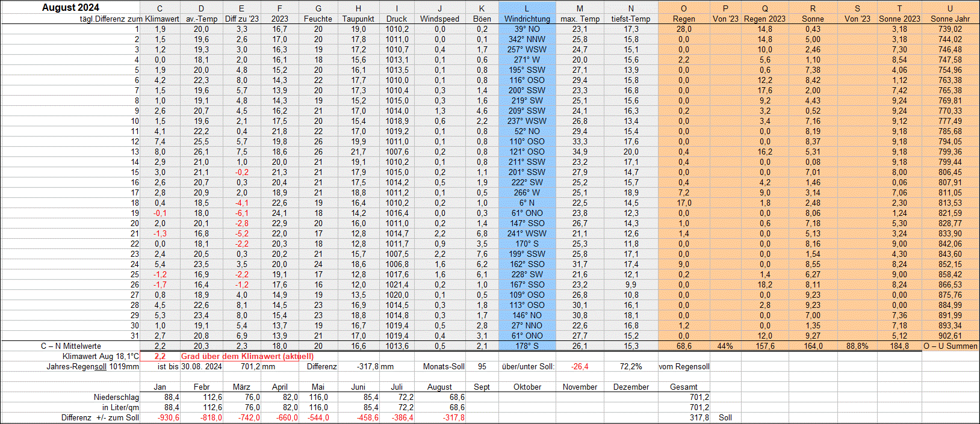Select the Sonne total '164,0'
Image resolution: width=980 pixels, height=424 pixels.
pos(813,346)
